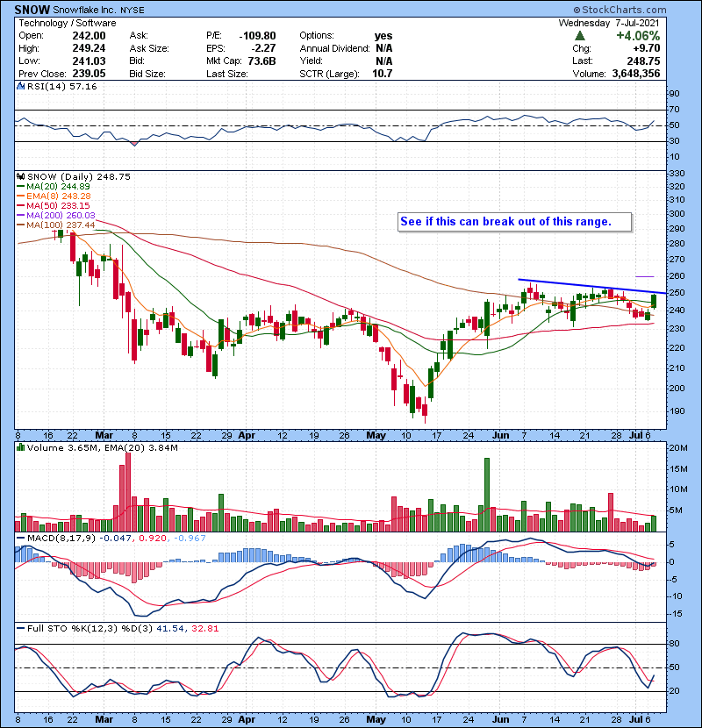Click the 20M volume scale label
Viewport: 702px width, 728px height.
(677, 448)
